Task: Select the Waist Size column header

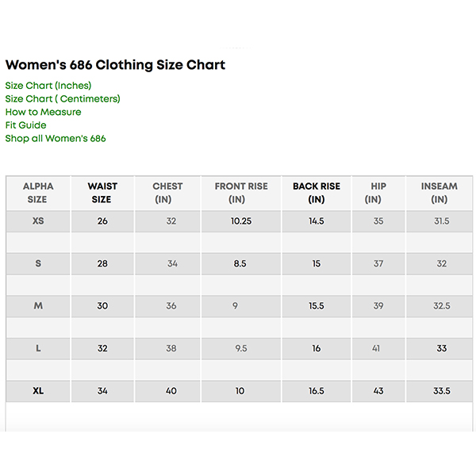Action: pos(102,193)
